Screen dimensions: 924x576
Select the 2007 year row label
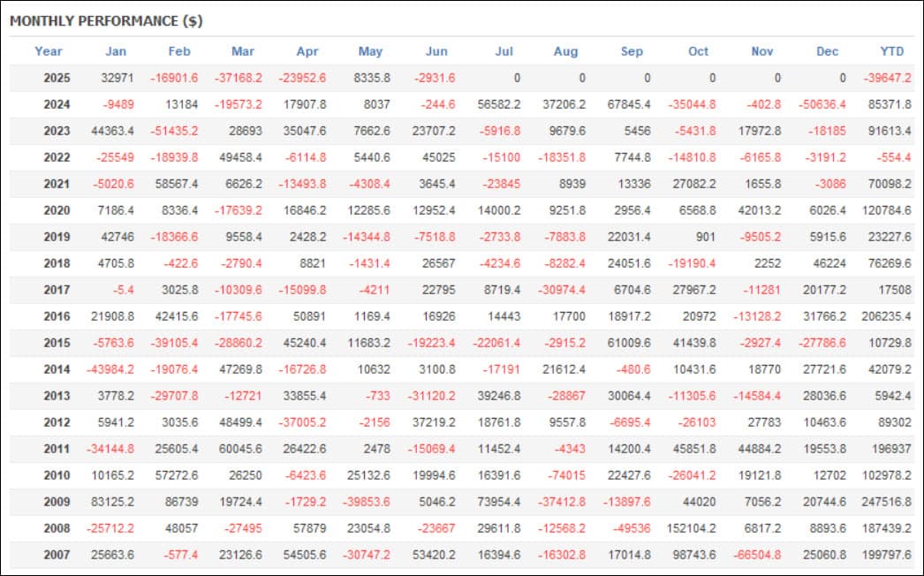click(x=57, y=556)
